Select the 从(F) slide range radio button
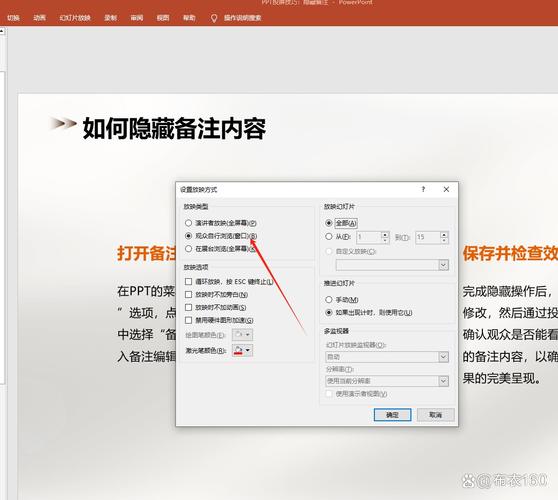This screenshot has width=558, height=500. tap(329, 236)
